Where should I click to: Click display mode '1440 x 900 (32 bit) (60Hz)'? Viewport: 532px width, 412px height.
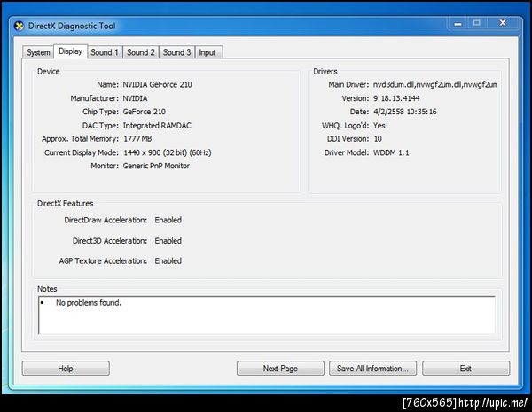(168, 152)
